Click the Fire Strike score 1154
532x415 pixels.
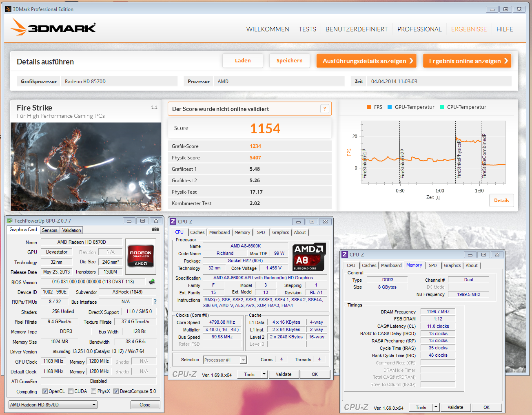click(265, 128)
